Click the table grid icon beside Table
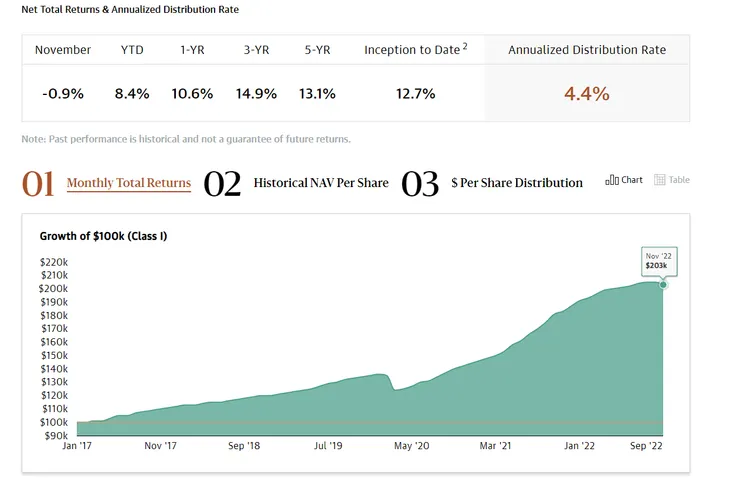This screenshot has width=740, height=479. [660, 180]
